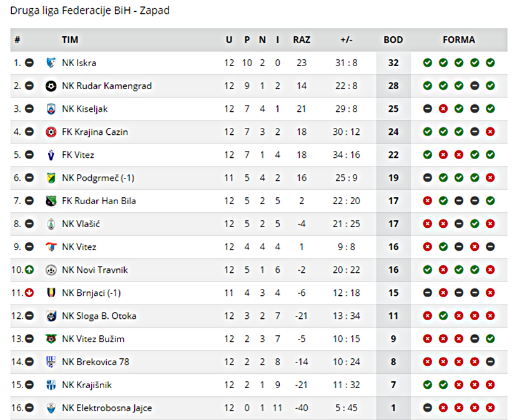The image size is (512, 420).
Task: Click the NK Rudar Kamengrad soccer ball crest
Action: point(51,86)
